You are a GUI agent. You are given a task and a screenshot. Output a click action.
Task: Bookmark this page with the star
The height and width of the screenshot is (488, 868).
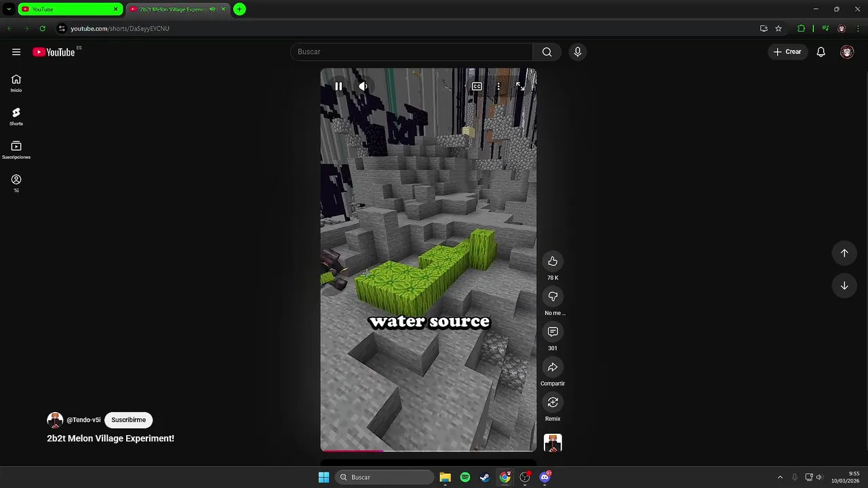click(778, 28)
